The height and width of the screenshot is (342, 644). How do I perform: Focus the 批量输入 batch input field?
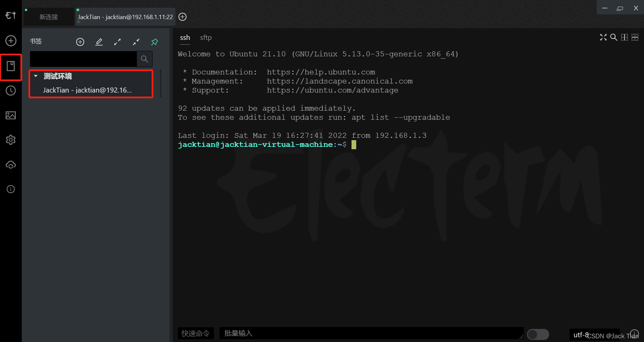[371, 333]
